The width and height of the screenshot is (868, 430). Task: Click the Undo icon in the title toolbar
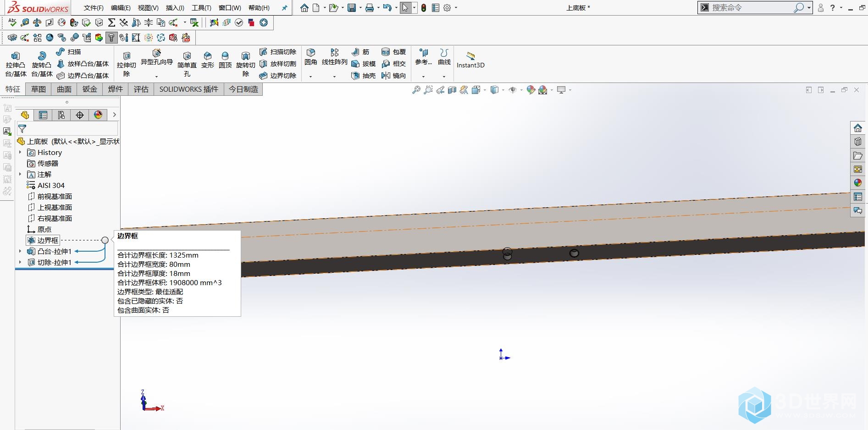click(x=387, y=8)
